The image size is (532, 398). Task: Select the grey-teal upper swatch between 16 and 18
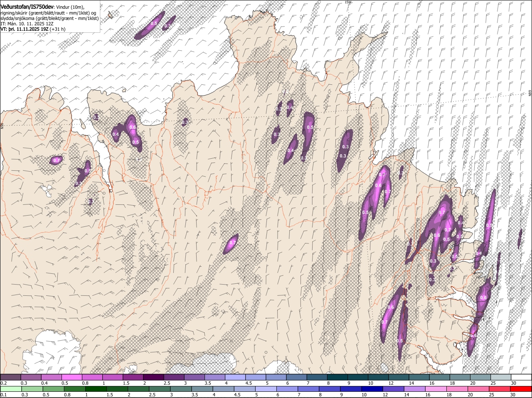click(x=439, y=377)
